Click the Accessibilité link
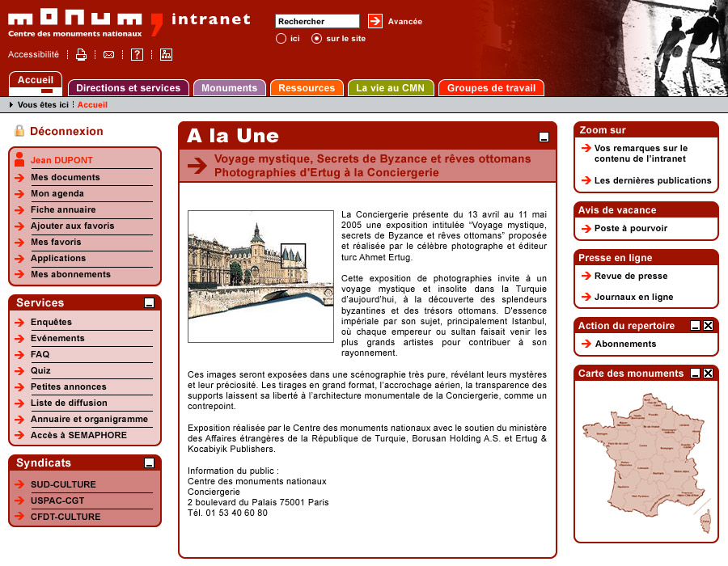728x566 pixels. coord(33,54)
